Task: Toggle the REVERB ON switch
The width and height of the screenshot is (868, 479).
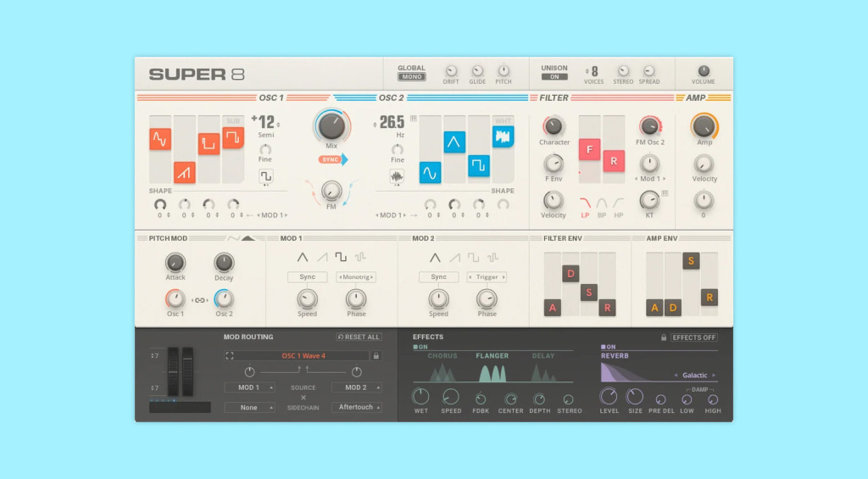Action: [609, 348]
